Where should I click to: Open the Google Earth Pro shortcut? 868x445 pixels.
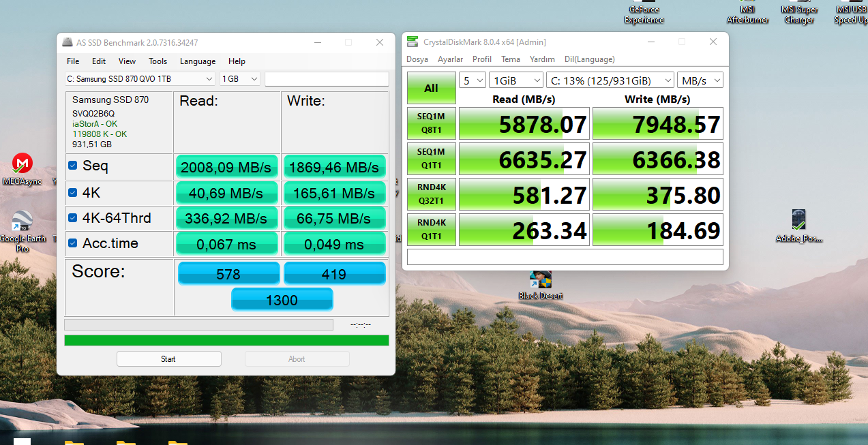coord(22,222)
